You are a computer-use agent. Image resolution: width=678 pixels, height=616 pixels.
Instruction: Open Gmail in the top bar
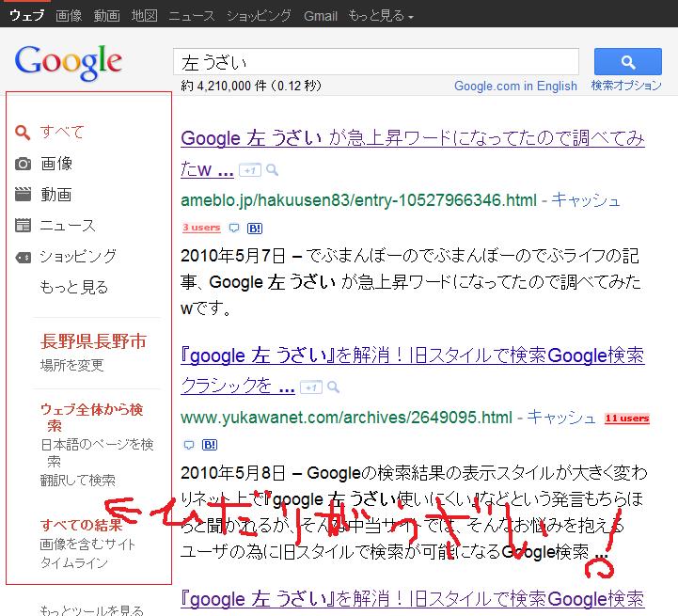[x=321, y=16]
